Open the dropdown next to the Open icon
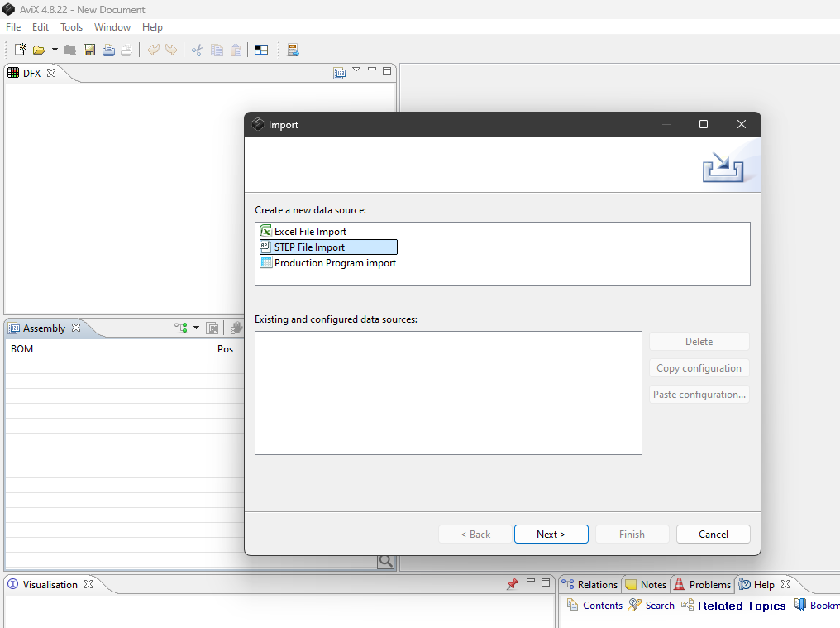This screenshot has height=628, width=840. point(55,50)
